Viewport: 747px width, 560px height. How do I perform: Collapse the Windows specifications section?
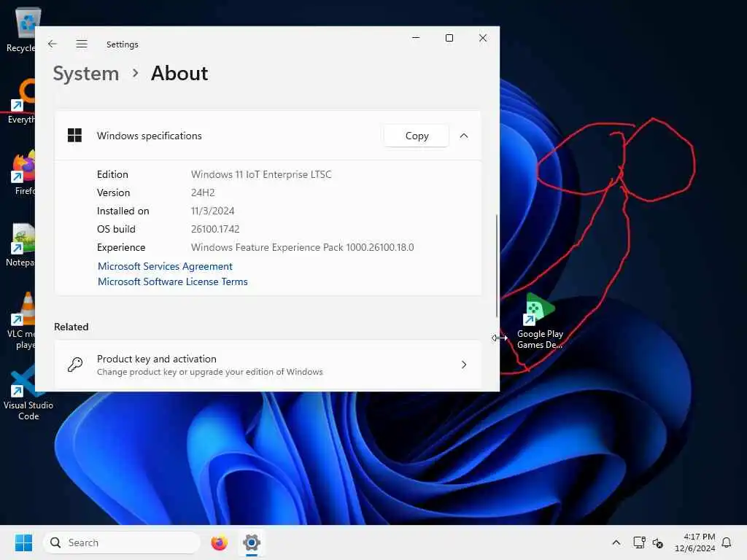click(463, 136)
